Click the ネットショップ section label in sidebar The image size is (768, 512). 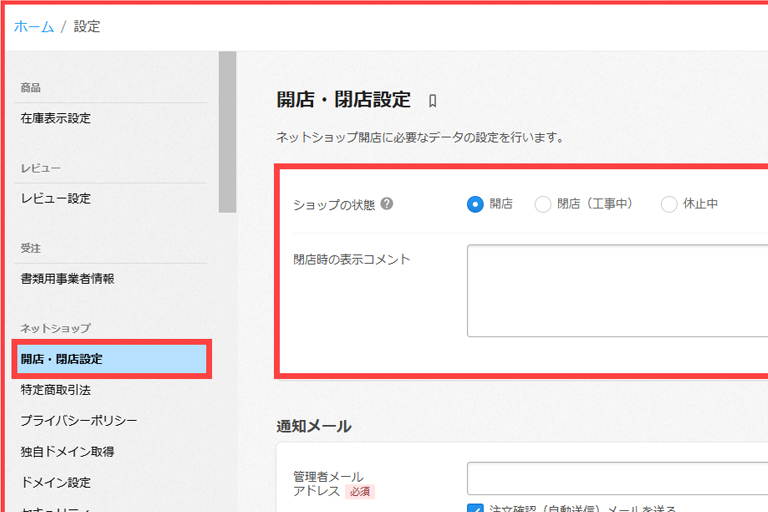click(x=55, y=328)
